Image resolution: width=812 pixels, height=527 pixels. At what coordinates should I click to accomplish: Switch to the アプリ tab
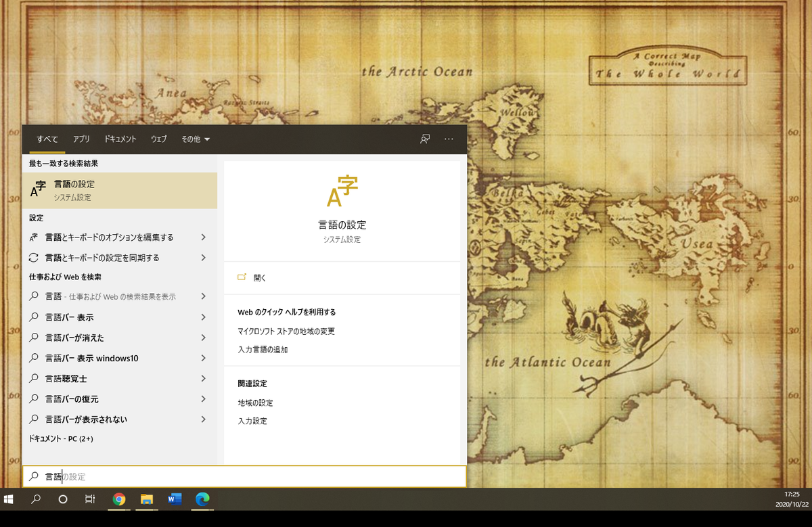81,139
